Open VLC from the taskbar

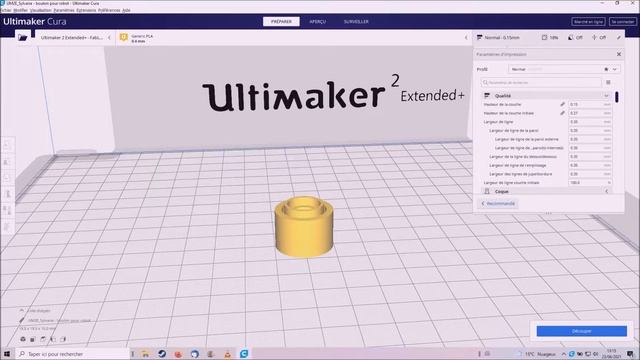(227, 354)
